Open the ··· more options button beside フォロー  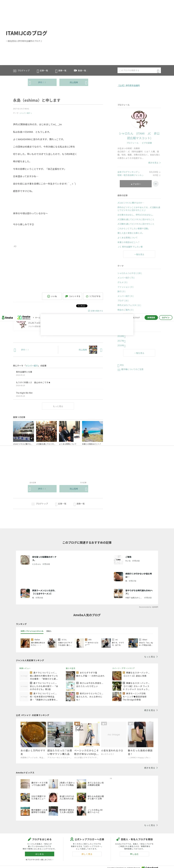(x=155, y=184)
